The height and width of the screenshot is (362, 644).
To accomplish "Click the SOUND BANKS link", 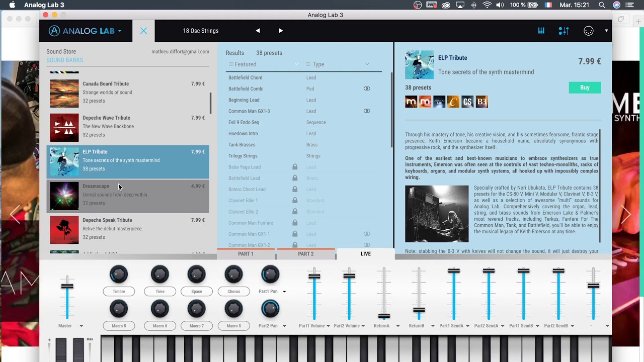I will (x=65, y=60).
